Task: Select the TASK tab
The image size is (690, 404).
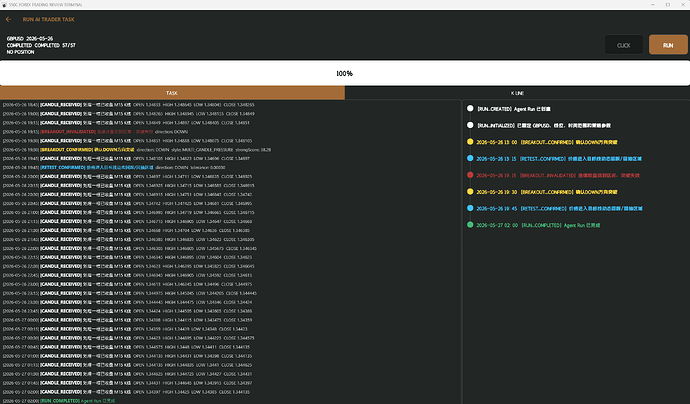Action: point(172,93)
